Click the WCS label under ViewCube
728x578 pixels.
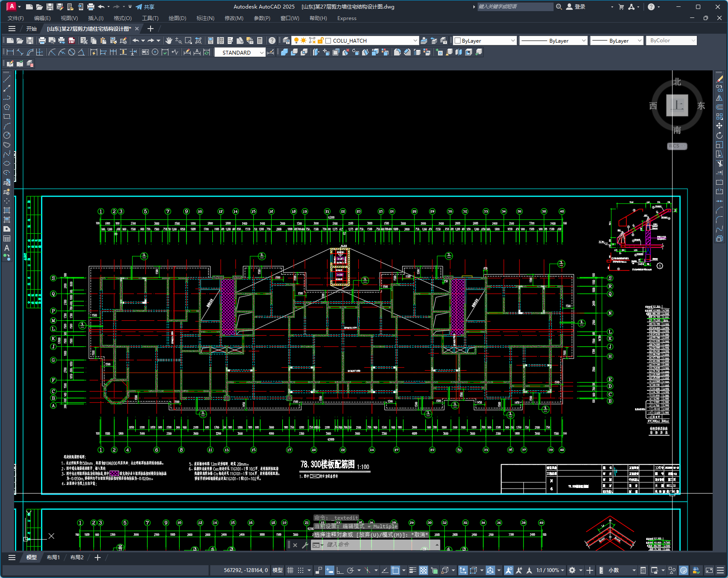(x=677, y=146)
